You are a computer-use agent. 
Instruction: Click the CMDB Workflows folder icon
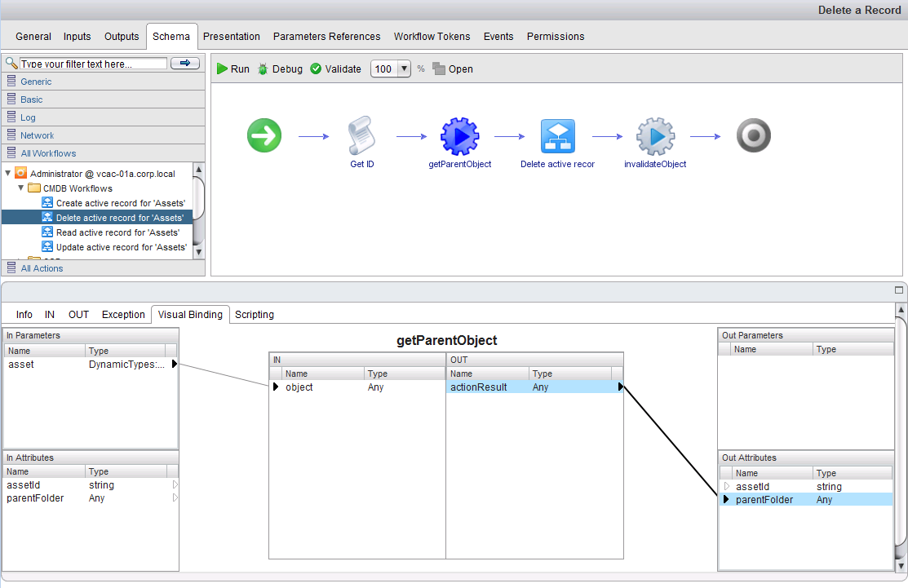point(34,188)
